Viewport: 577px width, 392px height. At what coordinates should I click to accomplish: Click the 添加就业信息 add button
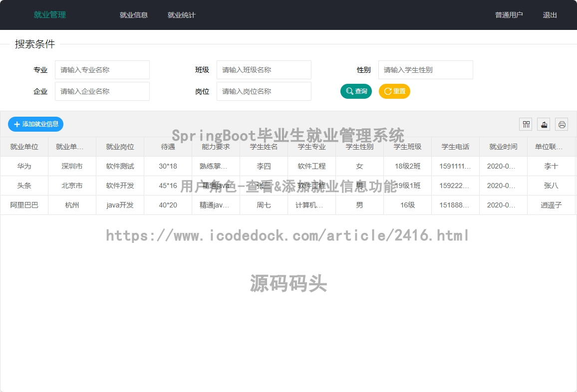pos(36,124)
